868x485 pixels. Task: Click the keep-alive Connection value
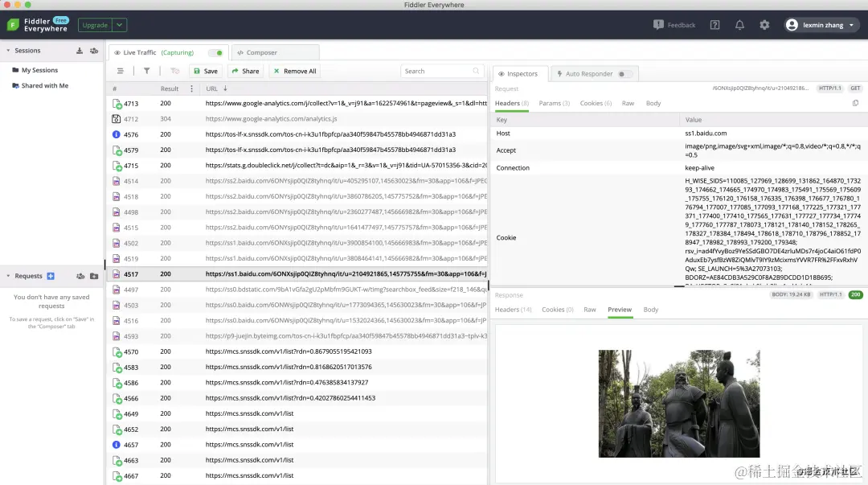coord(700,168)
